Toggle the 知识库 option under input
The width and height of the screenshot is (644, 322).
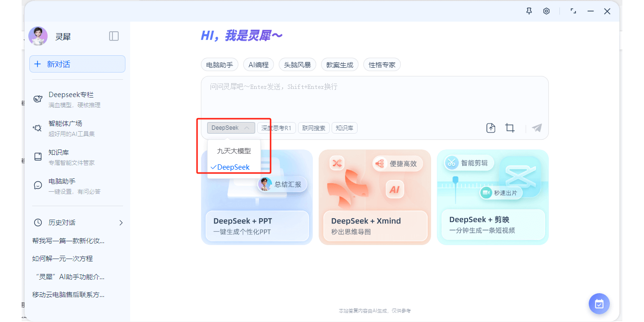(345, 128)
